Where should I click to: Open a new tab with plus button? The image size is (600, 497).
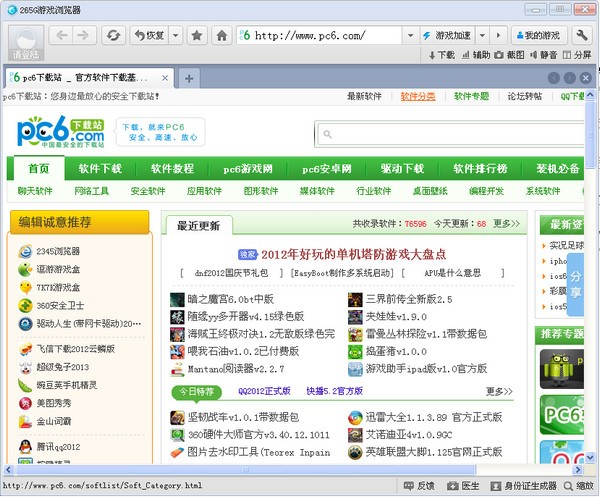(189, 78)
